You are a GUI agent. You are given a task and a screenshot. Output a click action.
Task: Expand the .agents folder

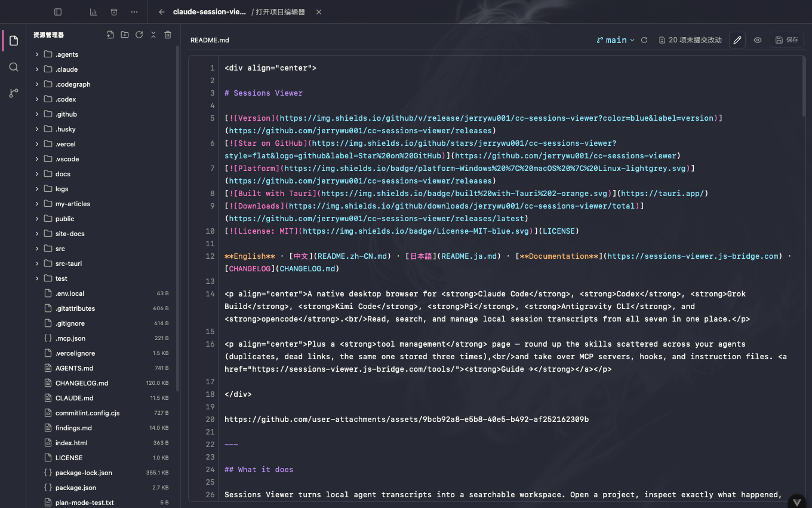point(101,54)
